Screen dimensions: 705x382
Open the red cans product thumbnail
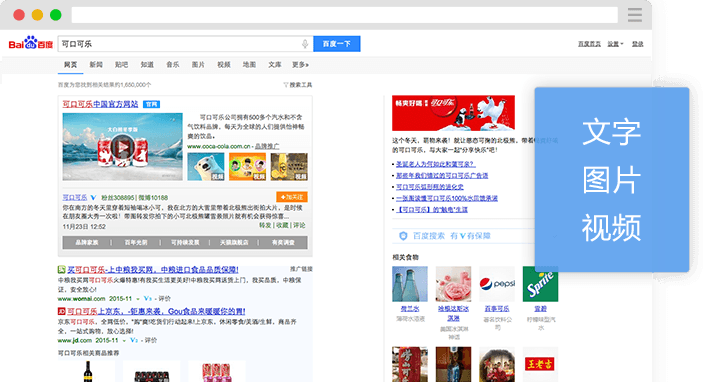217,372
